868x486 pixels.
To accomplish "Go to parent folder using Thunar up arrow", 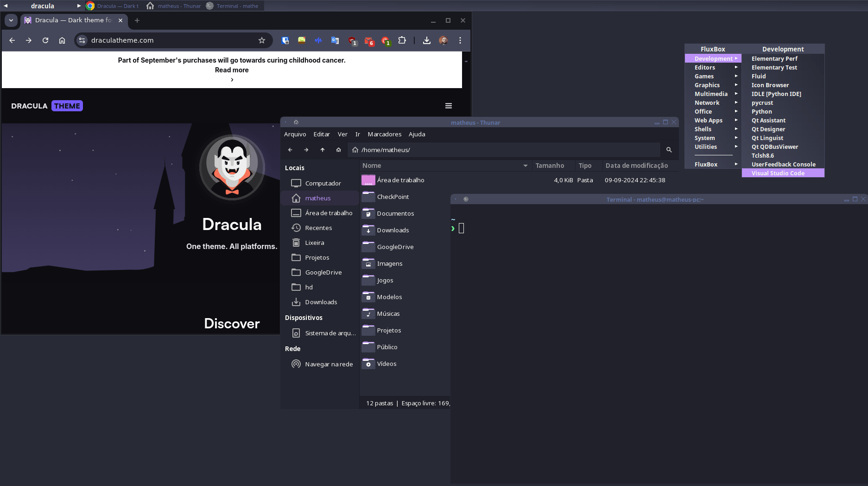I will (x=322, y=150).
